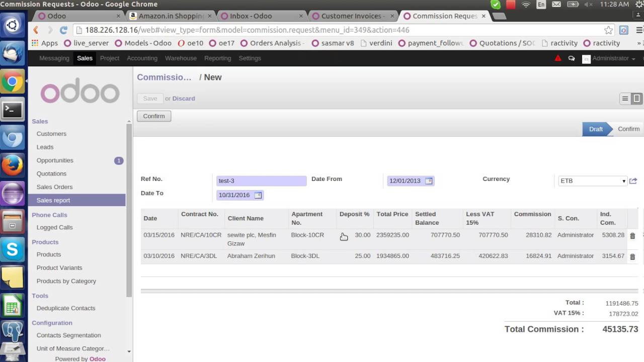Select Draft status stage

(596, 129)
